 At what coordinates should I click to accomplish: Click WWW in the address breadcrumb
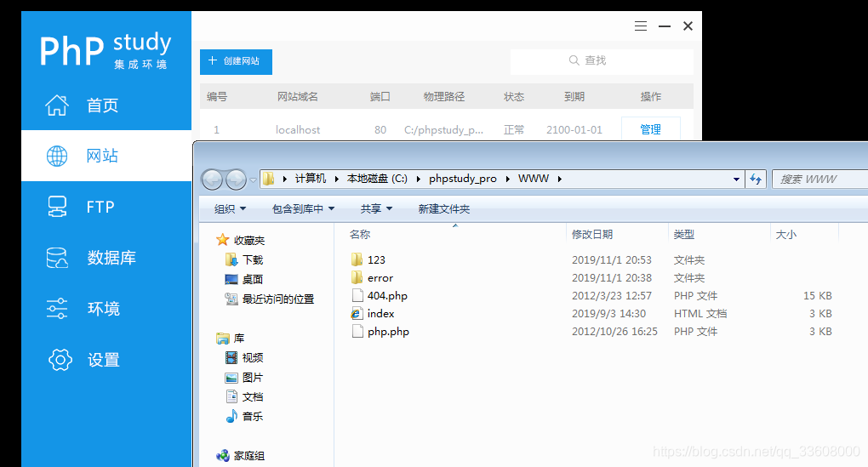[534, 179]
